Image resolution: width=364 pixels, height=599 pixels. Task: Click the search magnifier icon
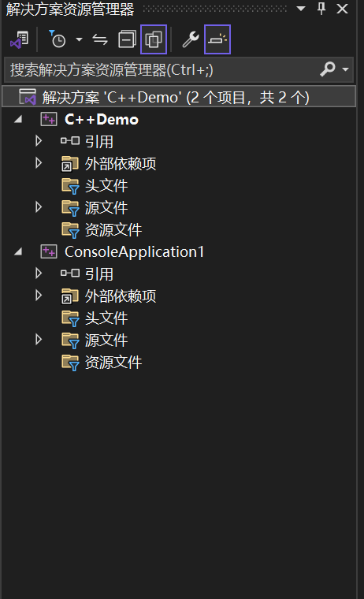pyautogui.click(x=327, y=69)
